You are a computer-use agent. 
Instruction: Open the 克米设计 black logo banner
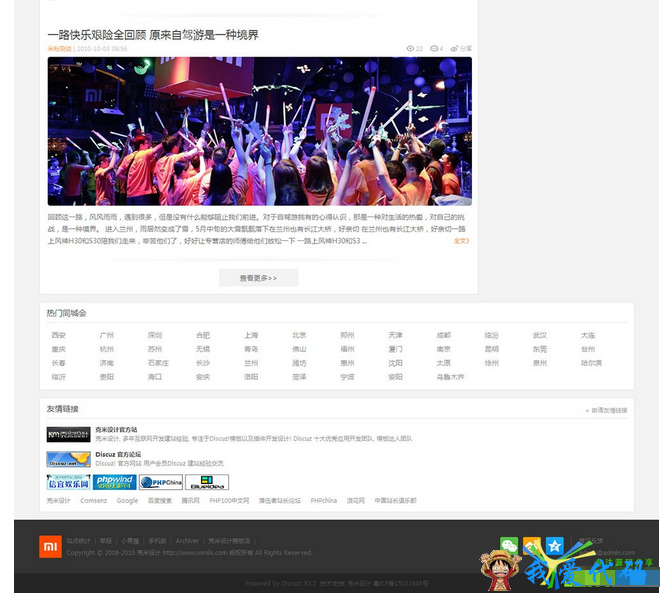tap(69, 434)
